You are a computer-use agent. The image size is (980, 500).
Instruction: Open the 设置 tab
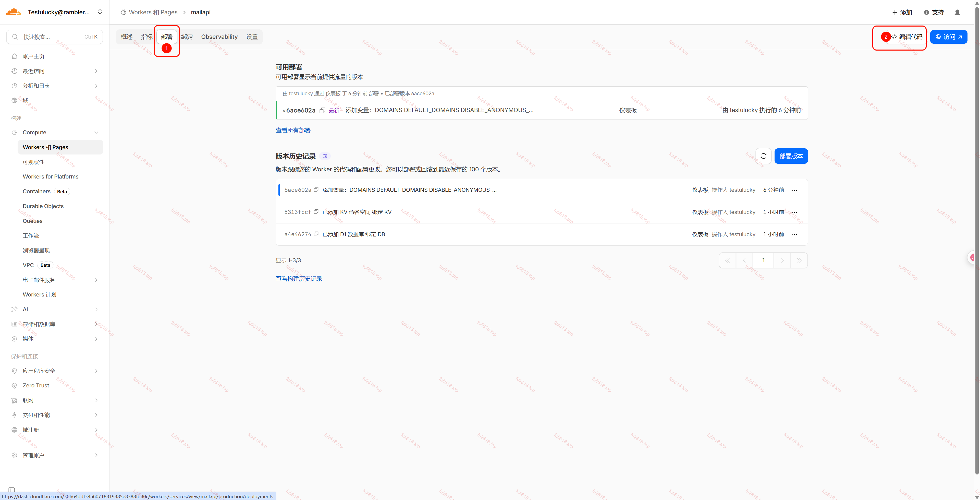(x=252, y=37)
